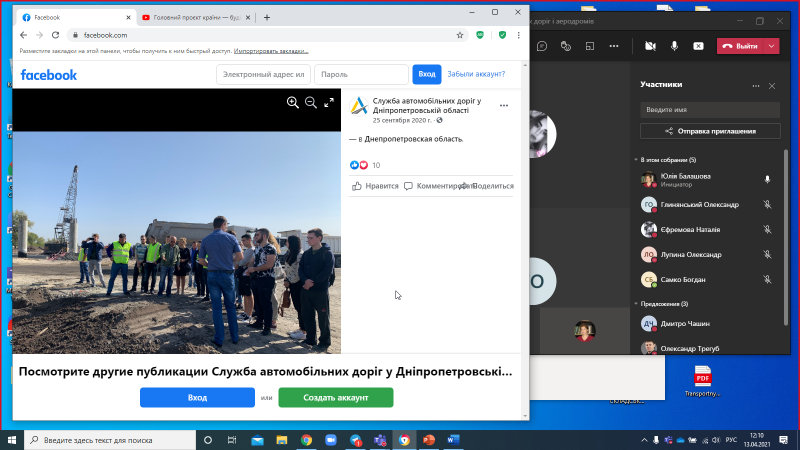Open the Teams meeting chat icon

coord(542,46)
